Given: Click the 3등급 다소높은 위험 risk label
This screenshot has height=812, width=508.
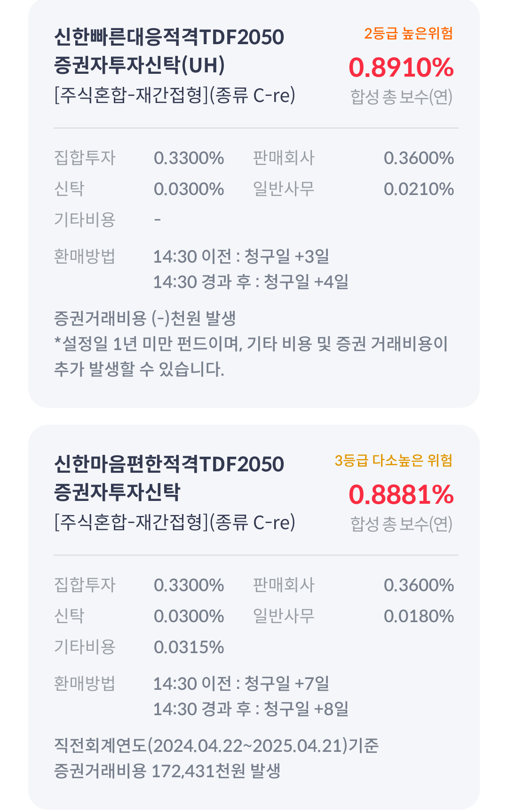Looking at the screenshot, I should coord(393,461).
